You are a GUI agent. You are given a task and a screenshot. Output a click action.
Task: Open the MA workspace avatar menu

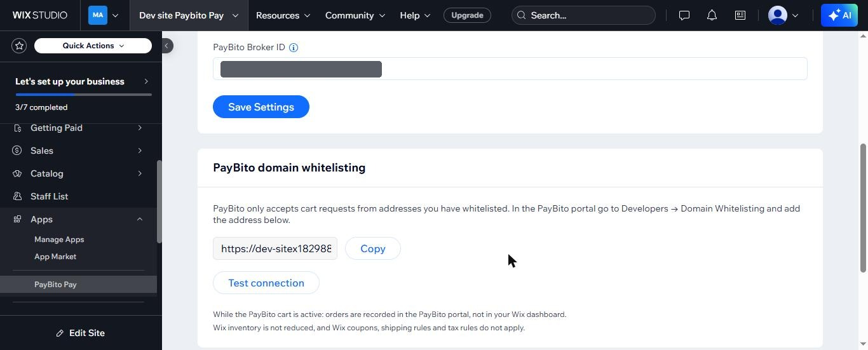104,15
